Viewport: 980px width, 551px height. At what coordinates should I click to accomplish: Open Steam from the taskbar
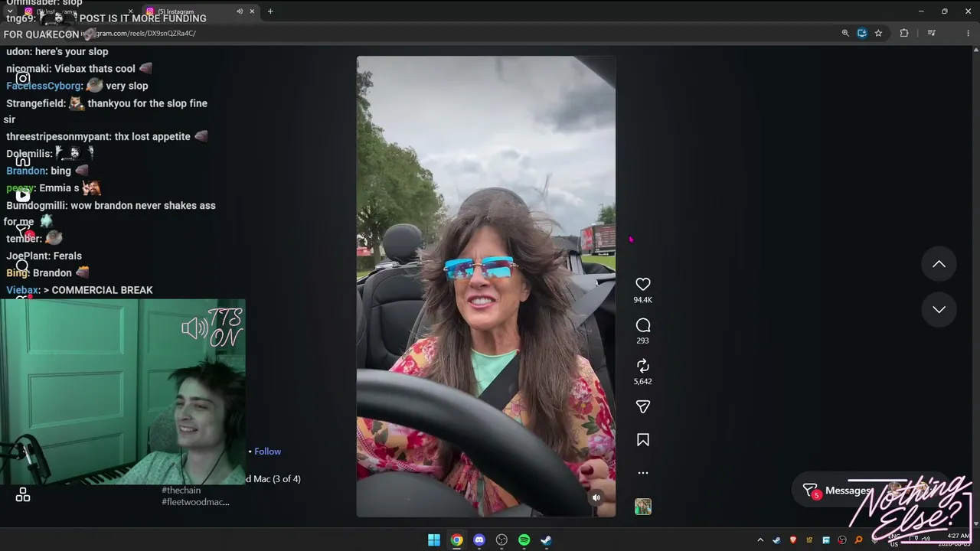[546, 540]
